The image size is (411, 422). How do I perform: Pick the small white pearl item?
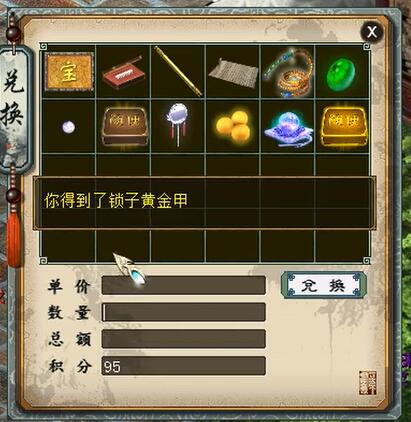click(68, 127)
